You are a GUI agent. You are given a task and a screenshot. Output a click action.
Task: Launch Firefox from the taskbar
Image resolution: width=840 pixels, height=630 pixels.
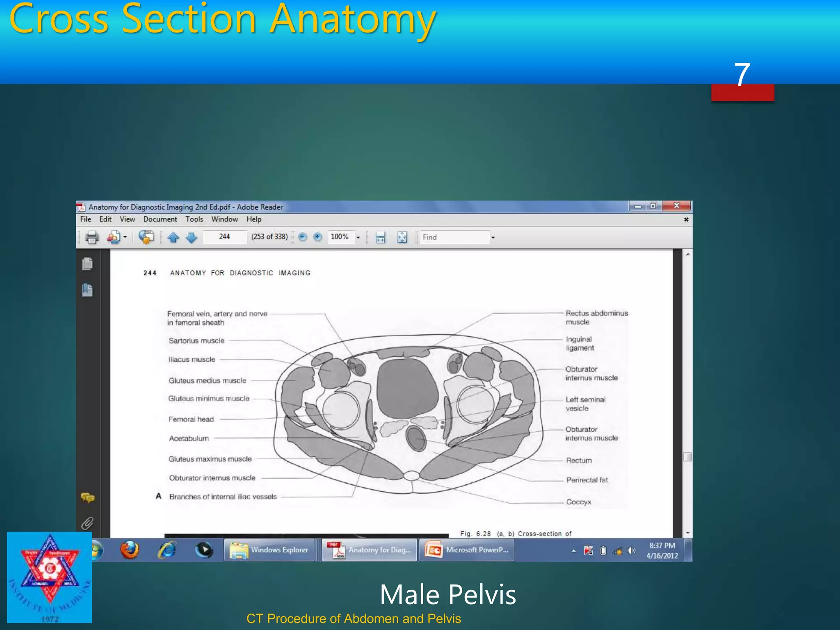pos(130,550)
